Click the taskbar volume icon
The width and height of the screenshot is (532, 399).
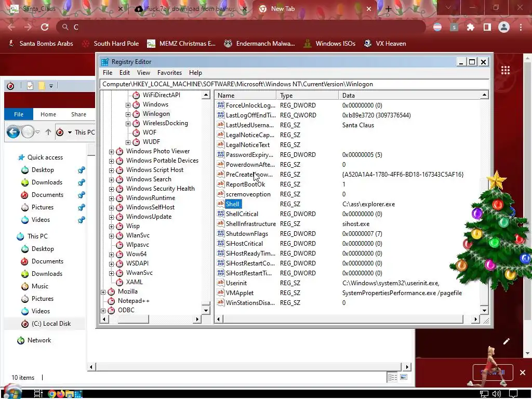click(496, 394)
